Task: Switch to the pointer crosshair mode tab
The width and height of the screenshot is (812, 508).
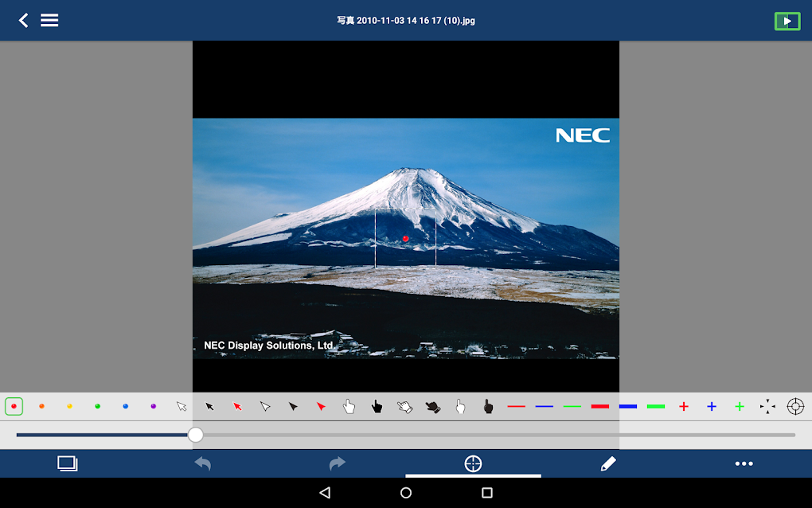Action: click(473, 463)
